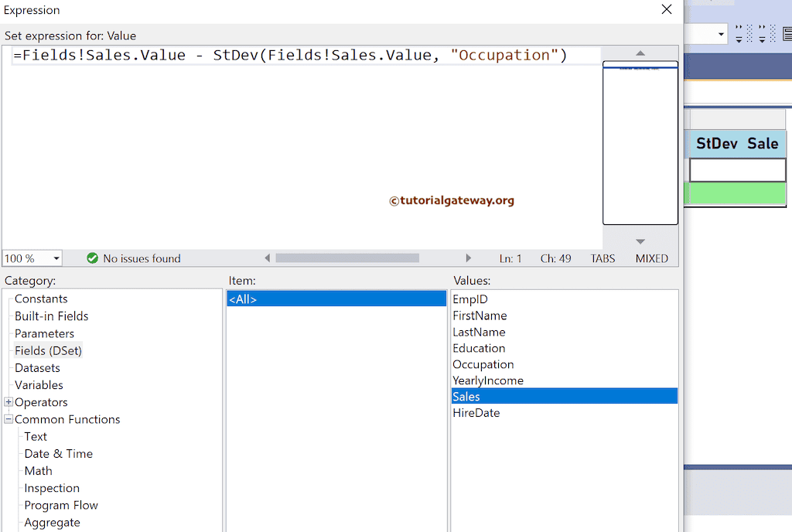Click the scroll up arrow above minimap

tap(640, 53)
